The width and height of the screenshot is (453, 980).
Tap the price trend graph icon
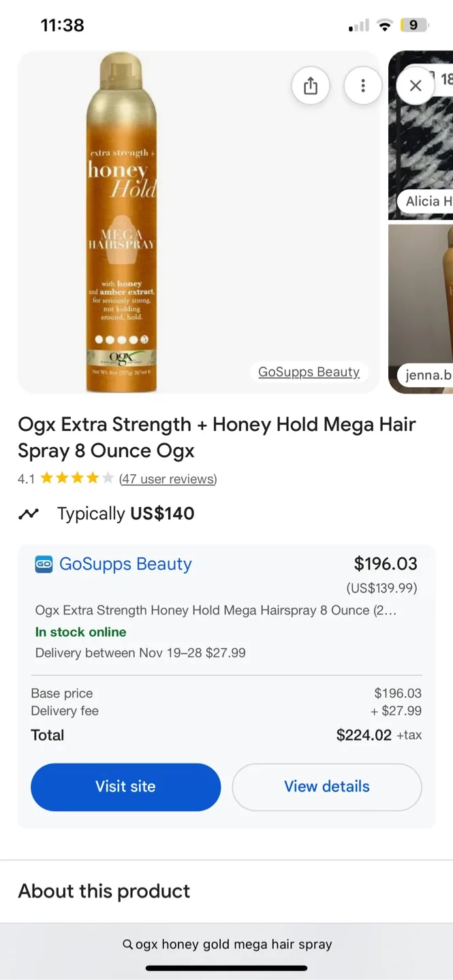coord(29,513)
